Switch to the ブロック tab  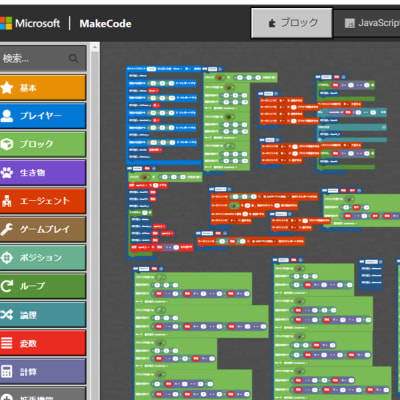click(292, 23)
